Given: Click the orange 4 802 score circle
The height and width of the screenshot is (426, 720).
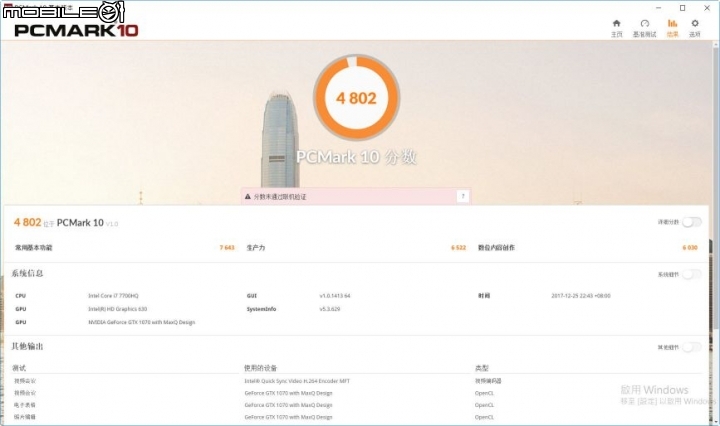Looking at the screenshot, I should pos(356,98).
